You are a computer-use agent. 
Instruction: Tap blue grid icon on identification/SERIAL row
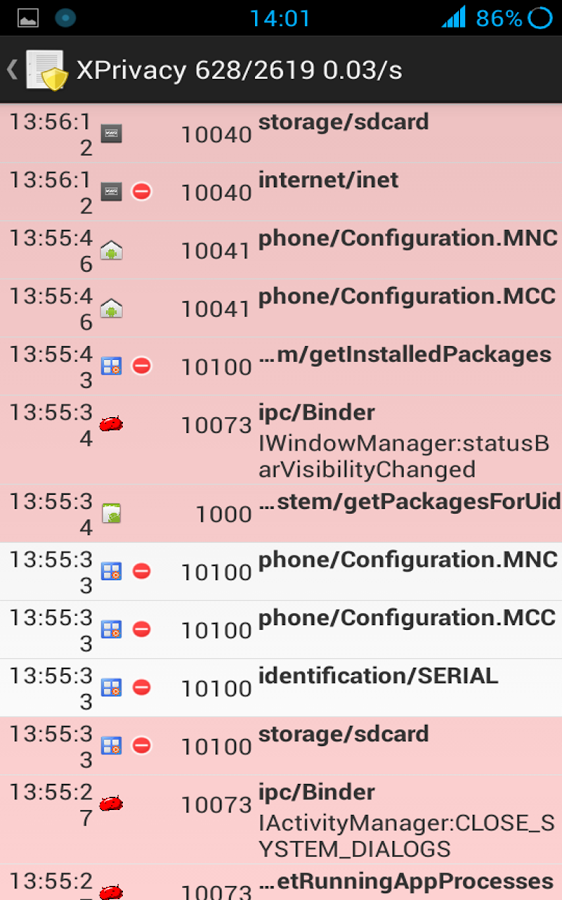coord(111,687)
